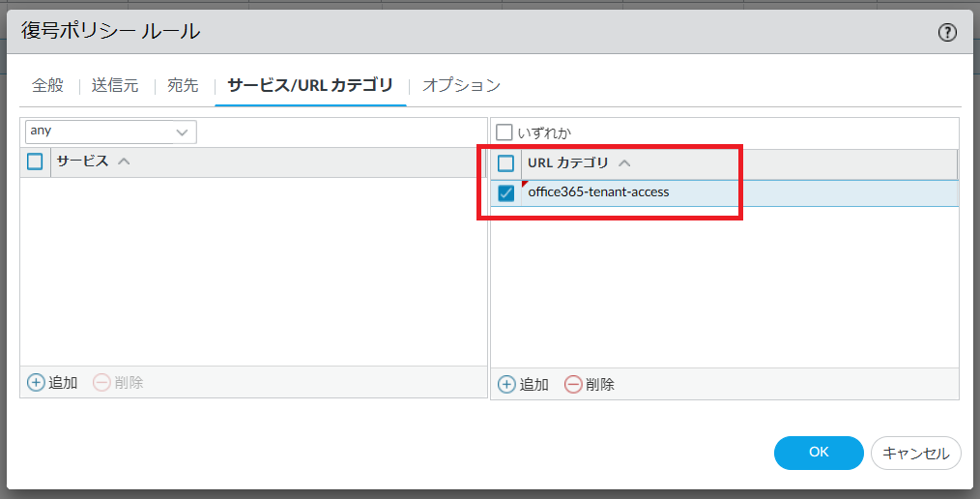Click the add plus icon under Service list
This screenshot has height=499, width=980.
point(36,382)
